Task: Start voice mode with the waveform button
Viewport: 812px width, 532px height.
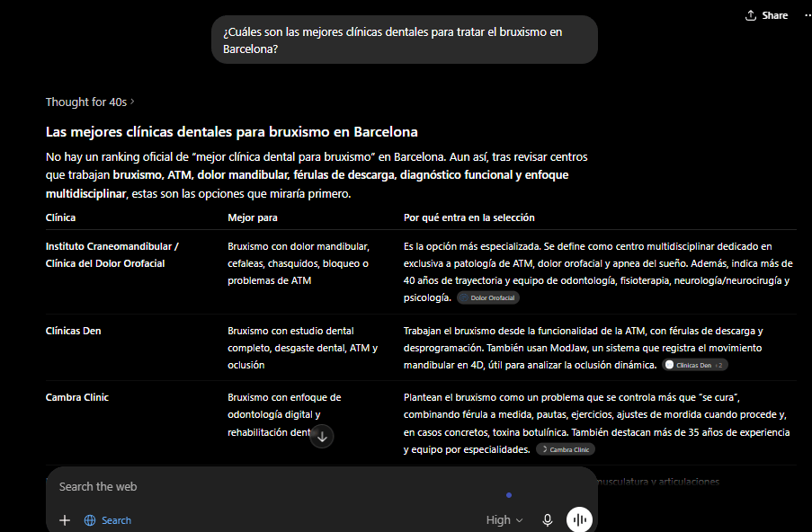Action: click(579, 519)
